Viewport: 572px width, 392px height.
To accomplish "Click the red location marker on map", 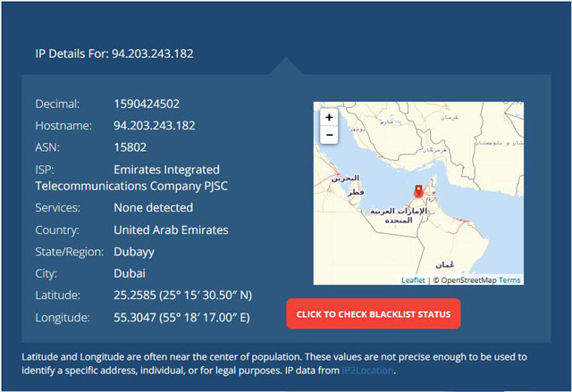I will 418,191.
